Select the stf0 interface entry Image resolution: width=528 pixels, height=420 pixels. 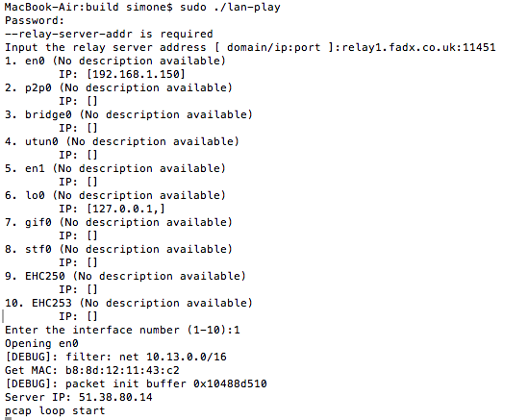[x=118, y=249]
